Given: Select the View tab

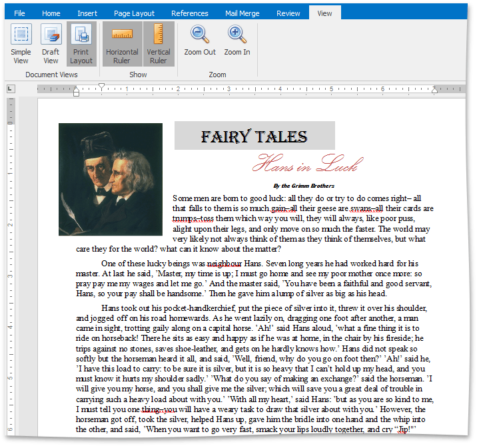Looking at the screenshot, I should coord(324,13).
